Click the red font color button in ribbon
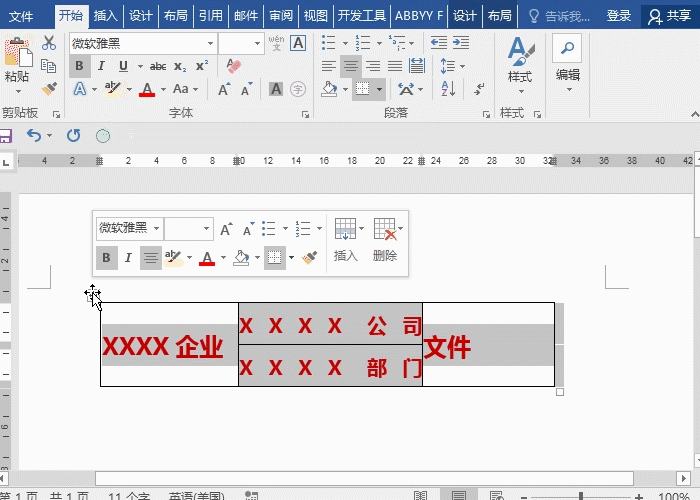Screen dimensions: 700x500 point(147,89)
